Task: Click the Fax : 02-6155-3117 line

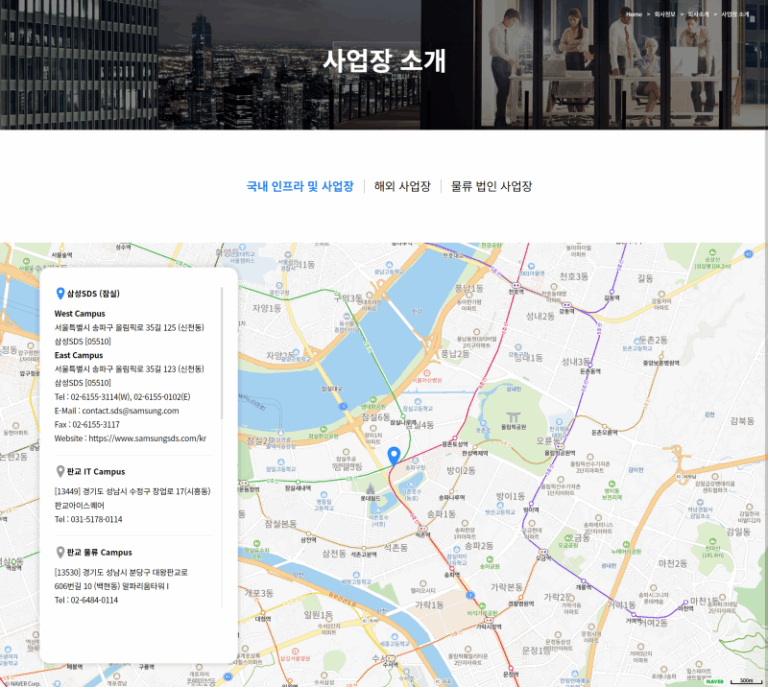Action: pyautogui.click(x=87, y=425)
